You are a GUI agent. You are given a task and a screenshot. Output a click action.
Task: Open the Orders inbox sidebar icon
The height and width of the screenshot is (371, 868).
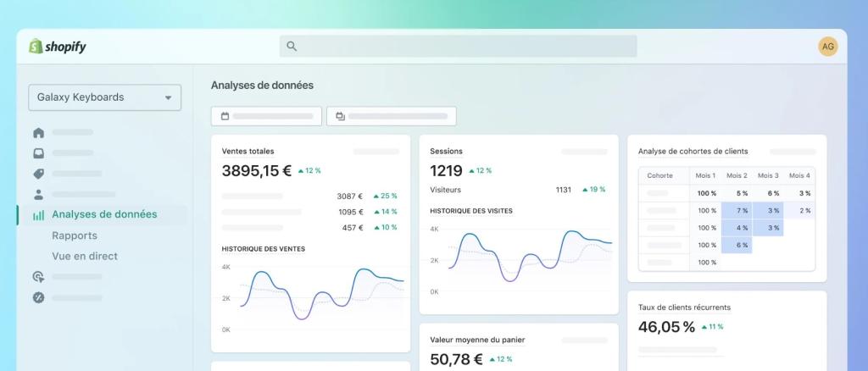[x=38, y=153]
